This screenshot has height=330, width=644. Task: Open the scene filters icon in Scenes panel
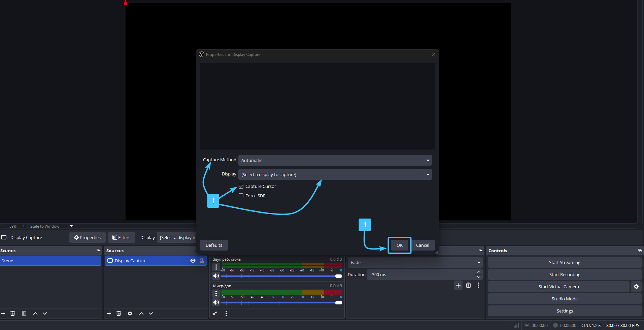coord(24,313)
